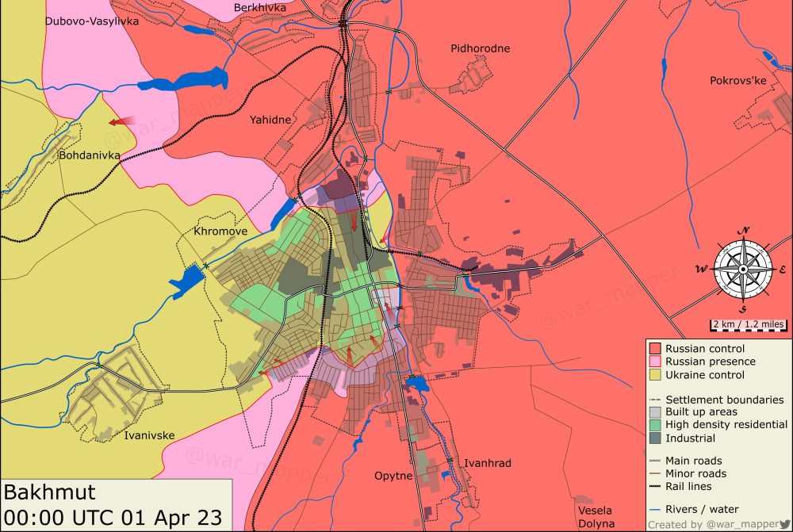
Task: Click the timestamp 00:00 UTC 01 Apr 23
Action: pos(111,517)
